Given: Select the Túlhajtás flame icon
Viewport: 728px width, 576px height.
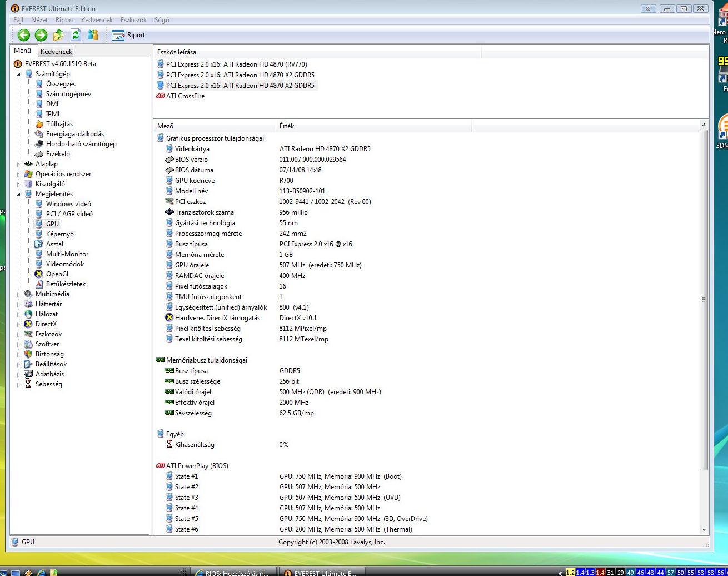Looking at the screenshot, I should [39, 124].
